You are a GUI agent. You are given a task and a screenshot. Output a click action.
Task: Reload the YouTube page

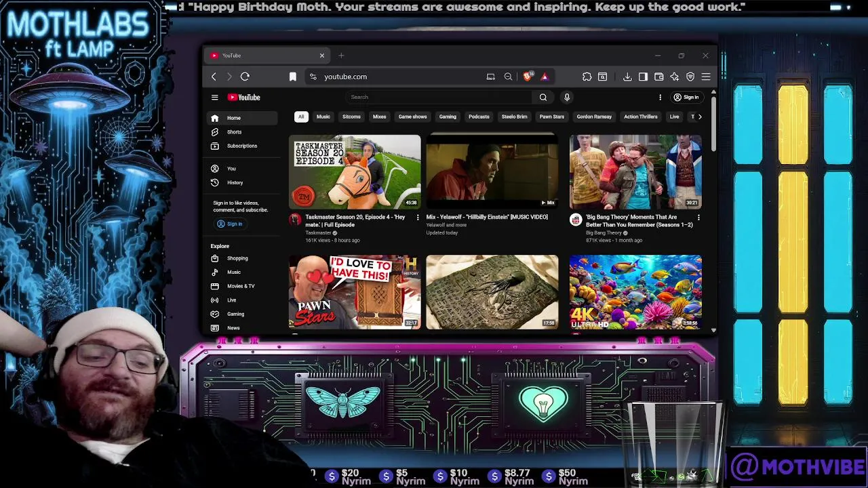pyautogui.click(x=245, y=77)
